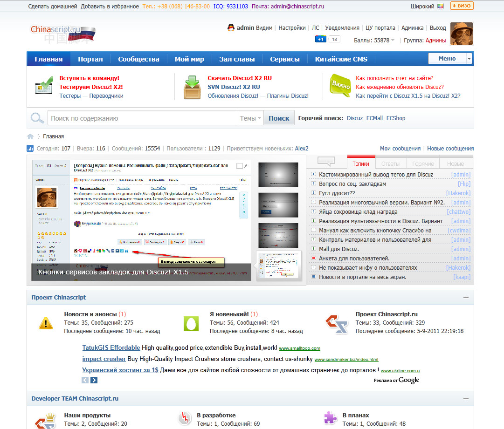Open newcomer profile Alex2
This screenshot has height=429, width=504.
click(x=302, y=148)
